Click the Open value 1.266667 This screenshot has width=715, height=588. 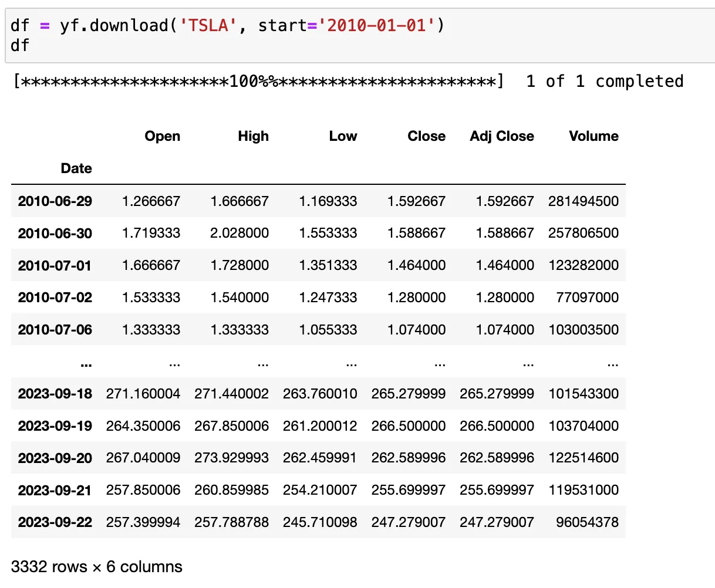tap(151, 201)
